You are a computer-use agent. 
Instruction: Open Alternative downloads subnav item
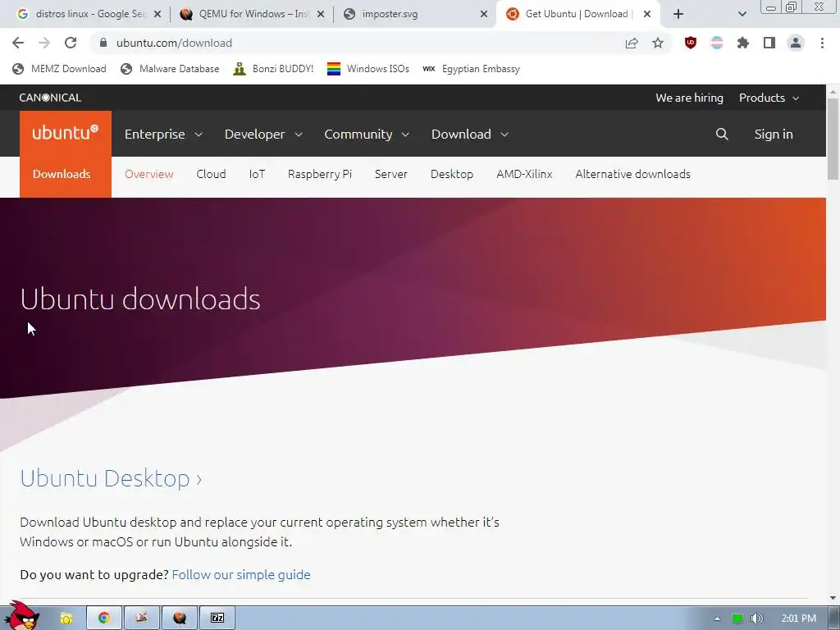pos(632,174)
